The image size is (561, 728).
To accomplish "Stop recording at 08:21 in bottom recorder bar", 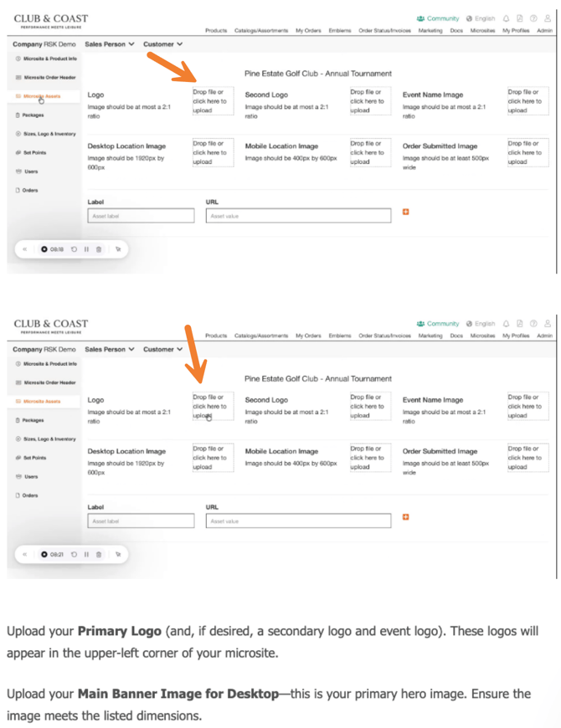I will click(44, 554).
